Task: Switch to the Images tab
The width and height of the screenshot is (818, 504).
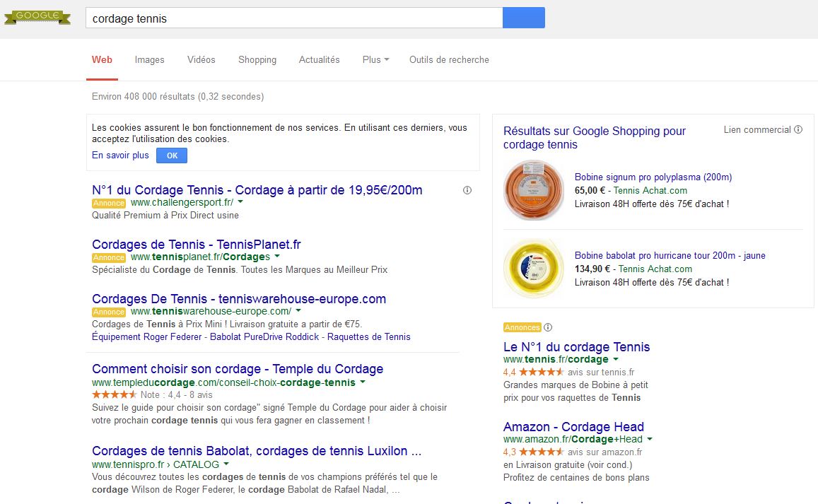Action: 149,60
